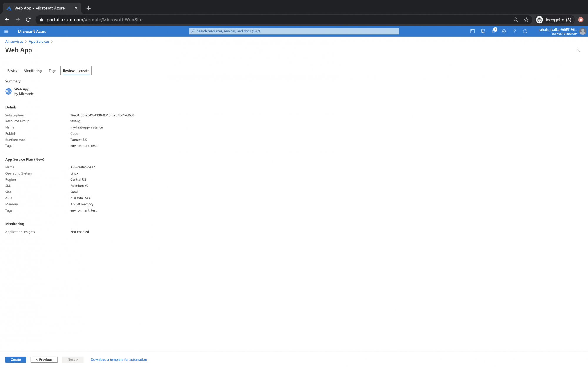The width and height of the screenshot is (588, 368).
Task: Open the portal settings gear
Action: click(504, 31)
